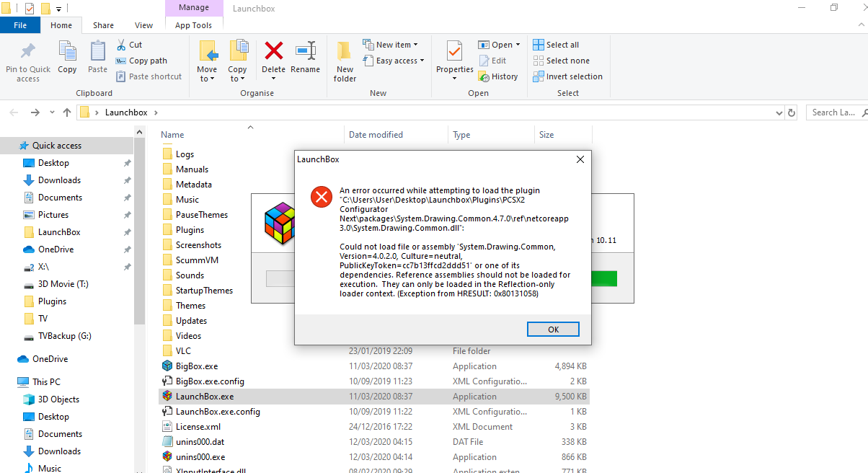Click Paste shortcut command
This screenshot has height=473, width=868.
(x=149, y=76)
